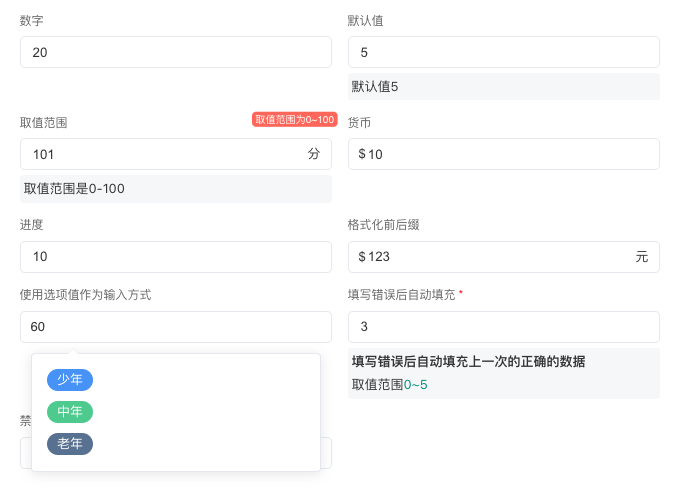Click the $ prefix in 货币 field
This screenshot has height=495, width=680.
point(362,154)
